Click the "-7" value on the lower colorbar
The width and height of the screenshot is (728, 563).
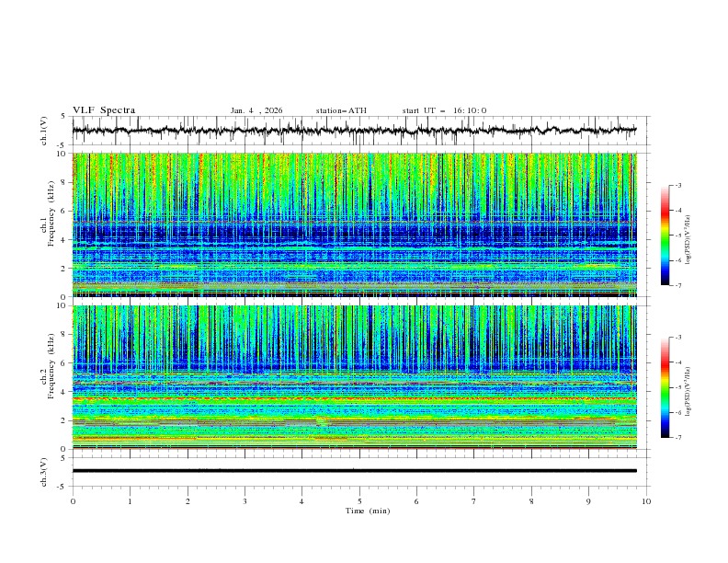tap(678, 437)
